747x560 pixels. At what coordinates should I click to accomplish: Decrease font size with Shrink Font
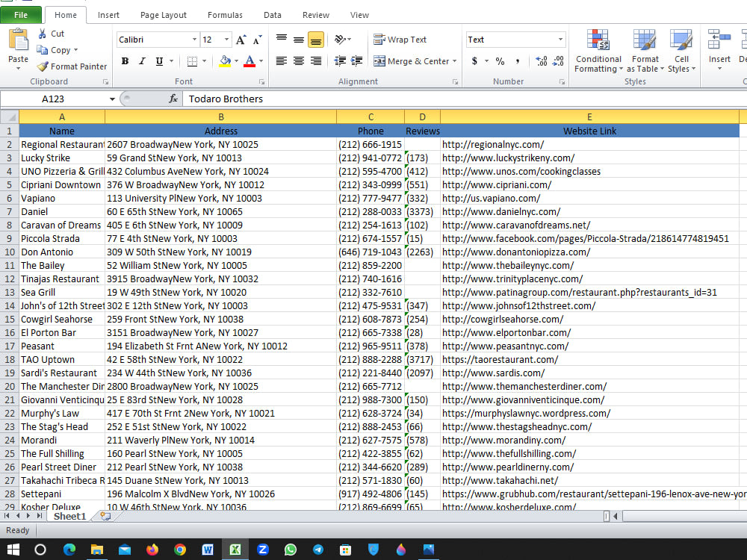point(257,40)
